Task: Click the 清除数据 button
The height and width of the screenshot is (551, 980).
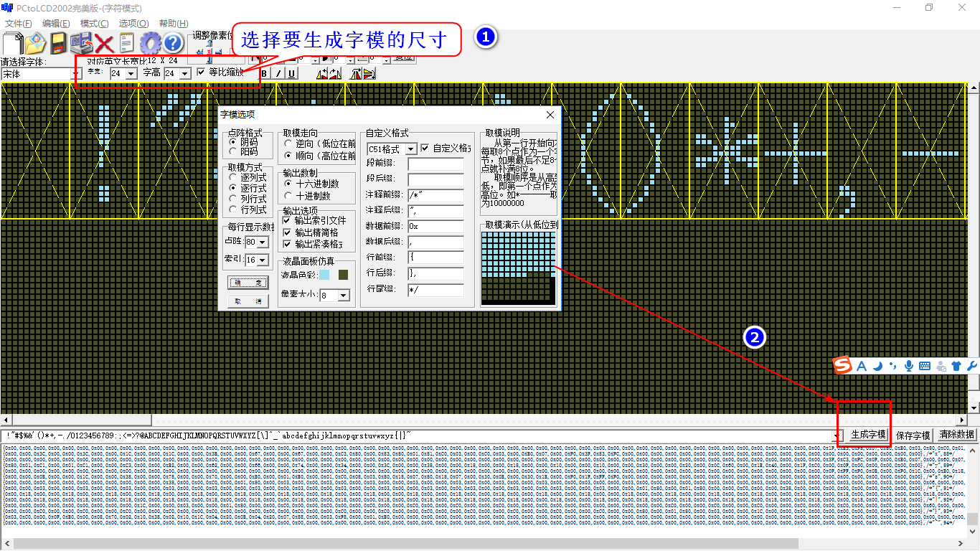Action: (x=956, y=435)
